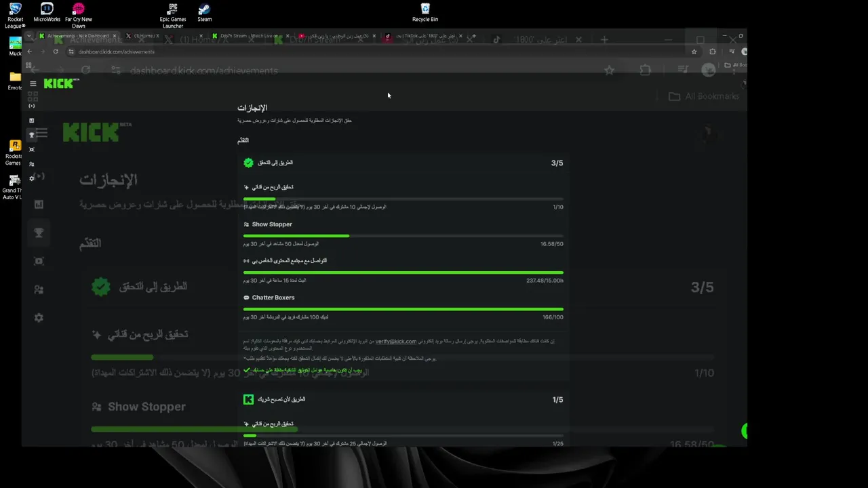The image size is (868, 488).
Task: Click the Kick partner logo beside الطريق لأن تصبح شريك
Action: click(x=248, y=400)
